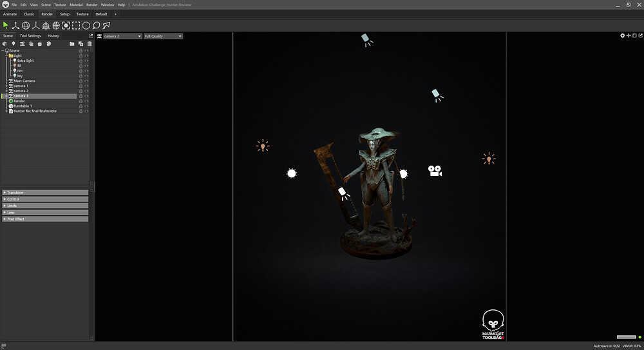Choose the circular selection tool

(x=86, y=26)
